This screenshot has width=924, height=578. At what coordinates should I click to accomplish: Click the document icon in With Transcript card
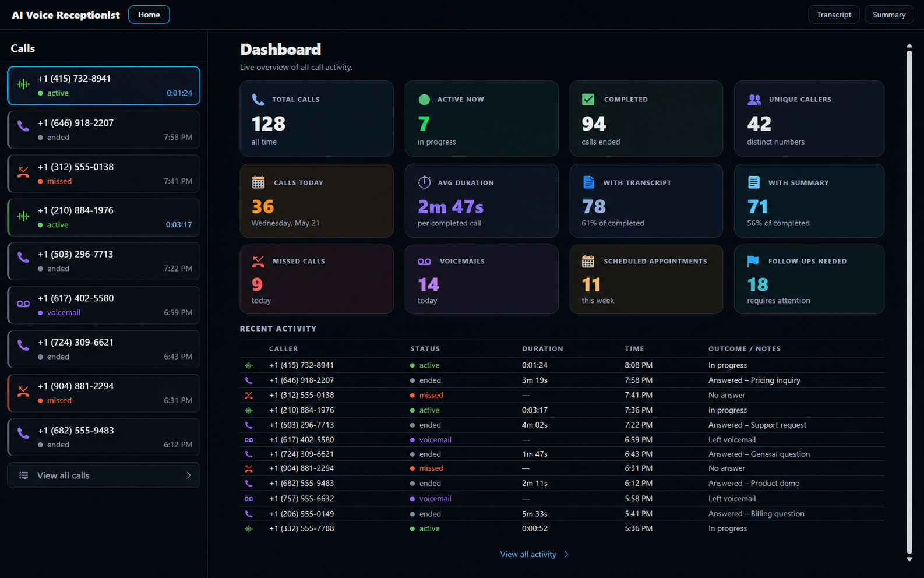coord(588,182)
